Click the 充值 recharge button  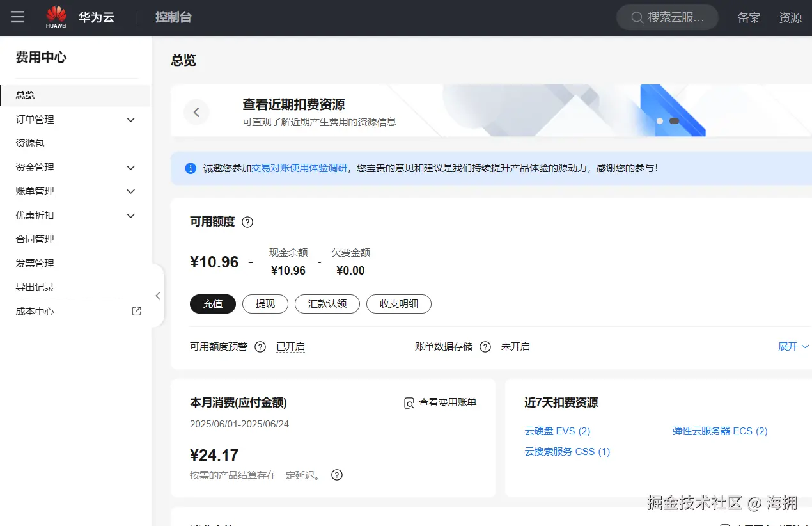(212, 304)
